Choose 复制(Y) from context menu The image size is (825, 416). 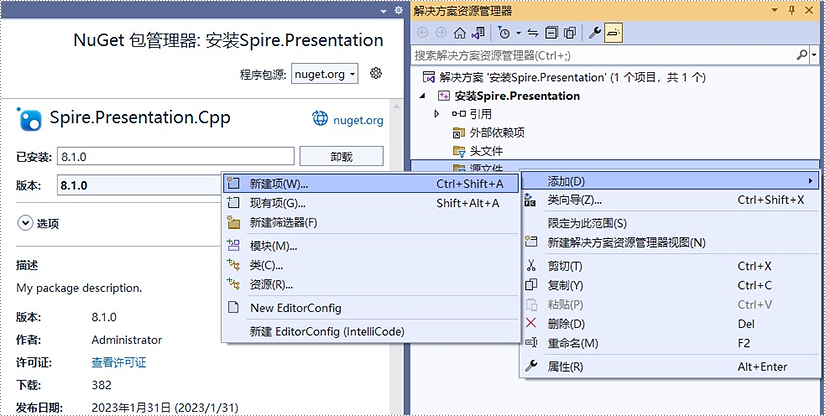click(670, 286)
